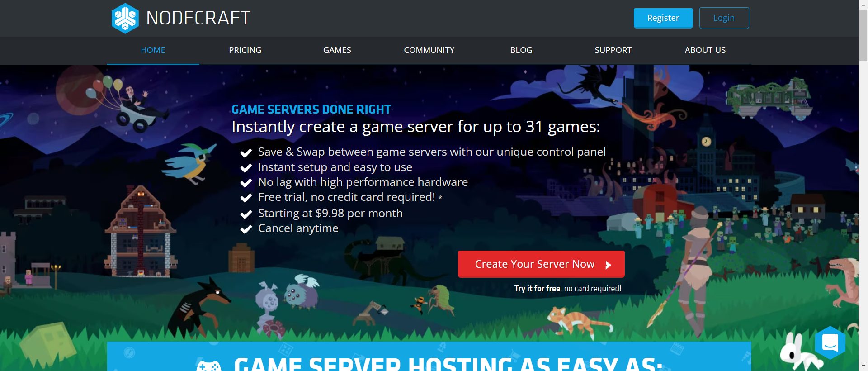Click the checkmark beside 'No lag'
Viewport: 868px width, 371px height.
pos(246,183)
